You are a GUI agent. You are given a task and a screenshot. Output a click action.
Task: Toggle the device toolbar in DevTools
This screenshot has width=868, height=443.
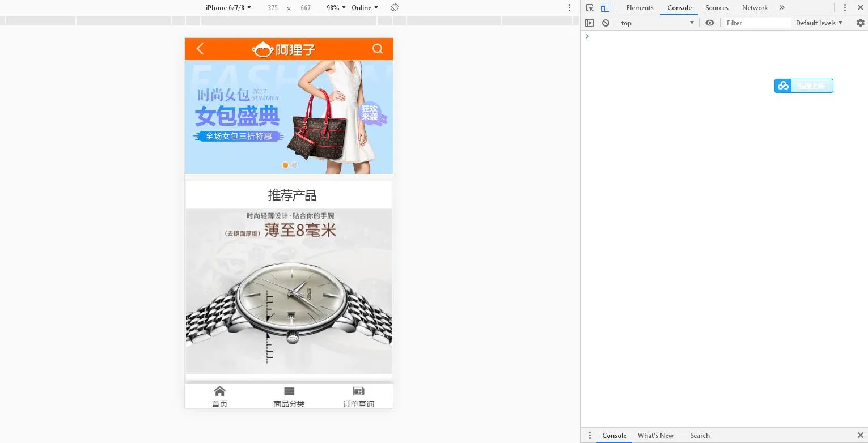click(x=605, y=7)
